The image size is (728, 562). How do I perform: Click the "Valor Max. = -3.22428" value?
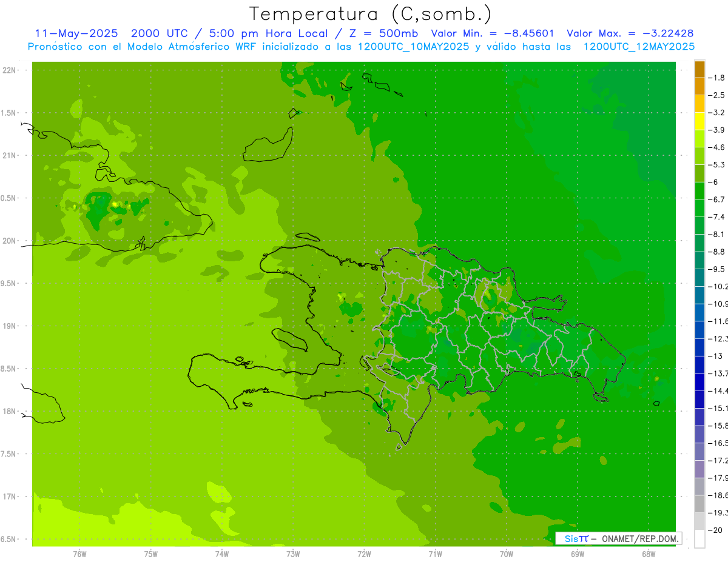point(630,33)
